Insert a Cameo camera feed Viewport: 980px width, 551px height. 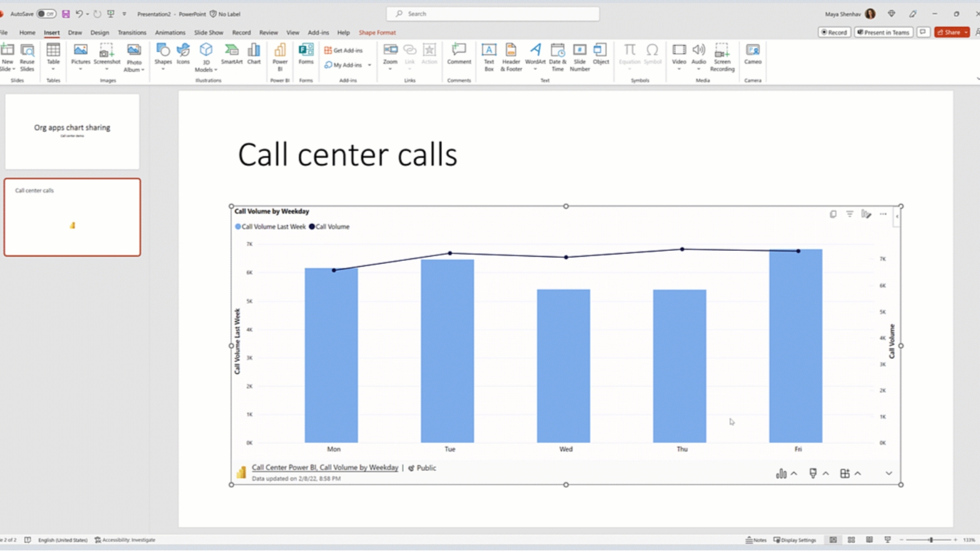[x=753, y=54]
